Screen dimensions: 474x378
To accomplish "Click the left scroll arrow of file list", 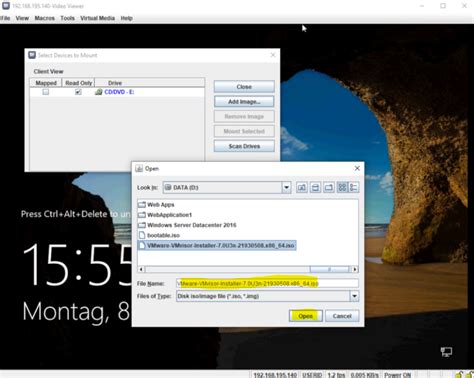I will pos(141,269).
